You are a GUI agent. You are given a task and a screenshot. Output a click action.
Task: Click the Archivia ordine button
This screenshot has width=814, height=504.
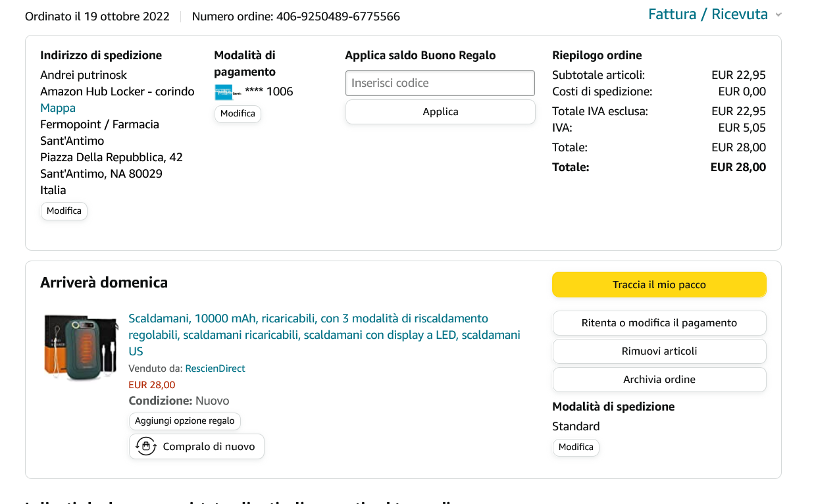659,380
